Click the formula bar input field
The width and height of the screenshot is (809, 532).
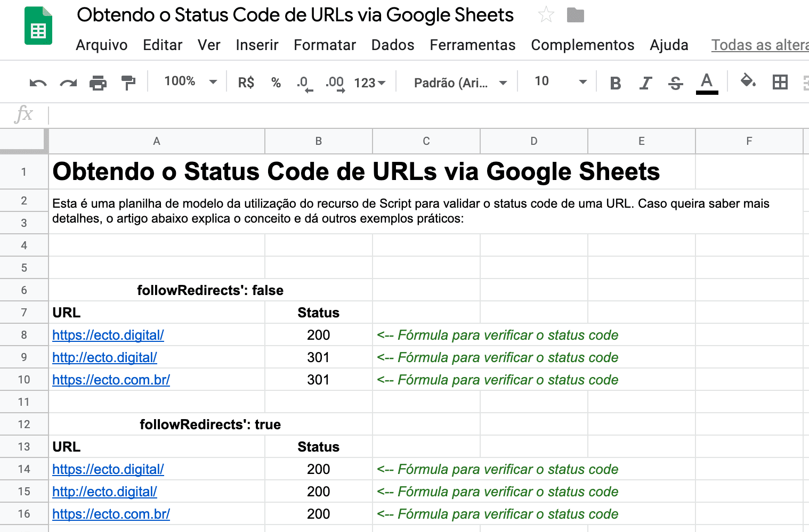pyautogui.click(x=428, y=115)
